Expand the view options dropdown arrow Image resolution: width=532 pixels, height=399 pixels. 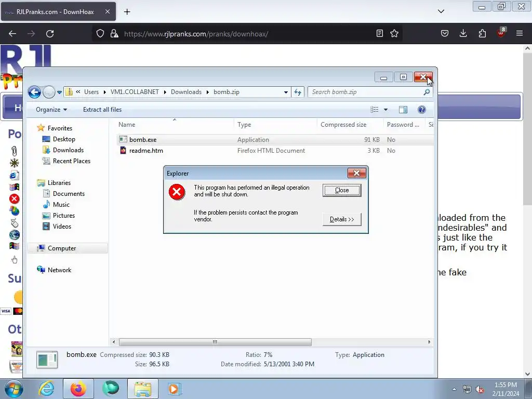pos(386,110)
